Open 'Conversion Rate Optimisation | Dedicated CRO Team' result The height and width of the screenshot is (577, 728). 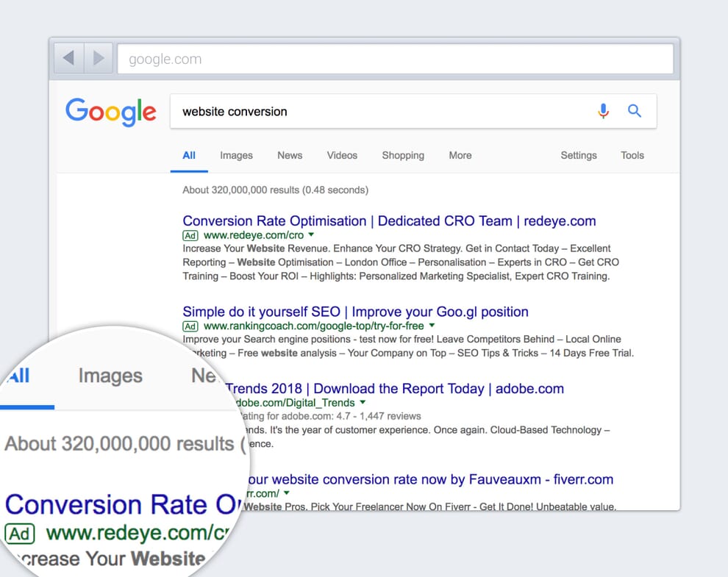coord(389,221)
